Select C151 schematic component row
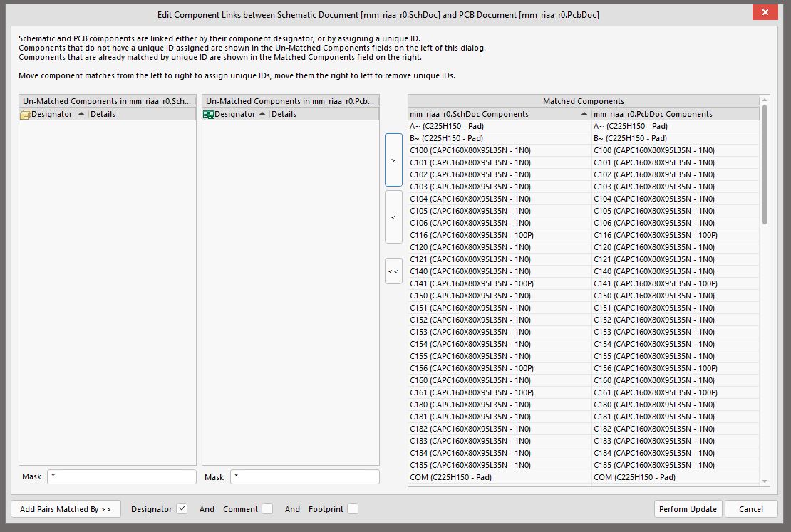The width and height of the screenshot is (791, 532). 500,308
